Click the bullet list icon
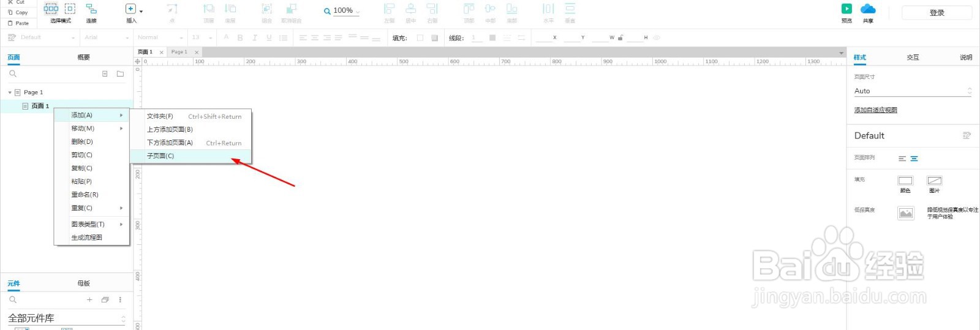 pos(283,38)
